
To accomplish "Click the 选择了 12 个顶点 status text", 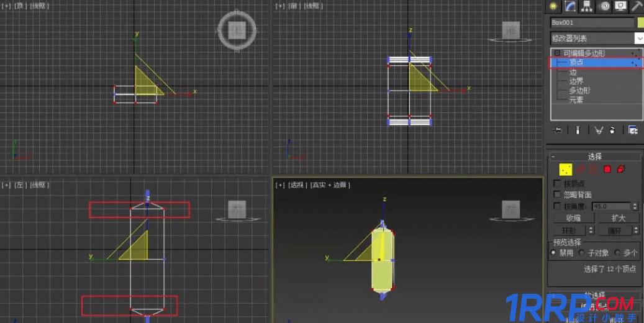I will (610, 269).
